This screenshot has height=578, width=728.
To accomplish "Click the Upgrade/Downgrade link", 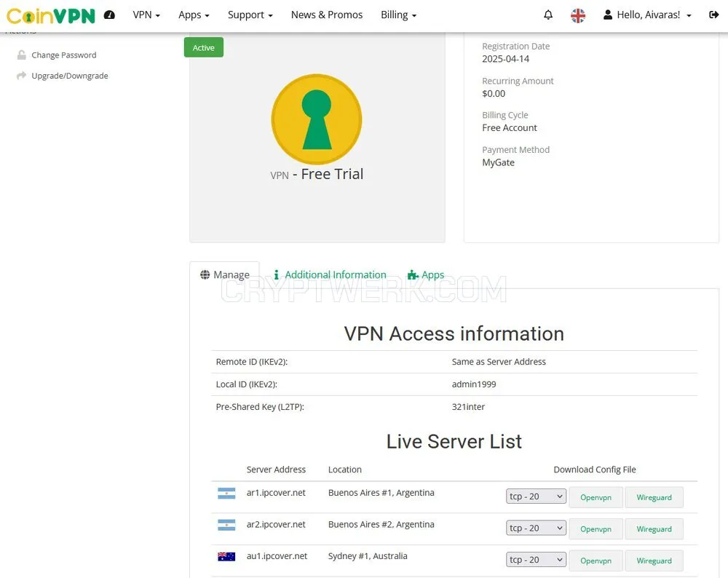I will tap(70, 76).
